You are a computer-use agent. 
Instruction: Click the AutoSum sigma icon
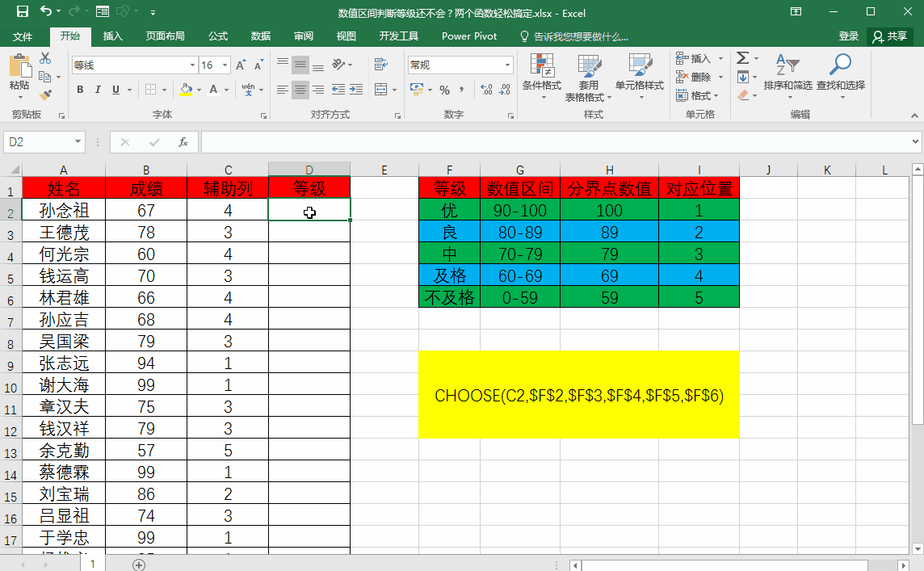click(x=743, y=58)
